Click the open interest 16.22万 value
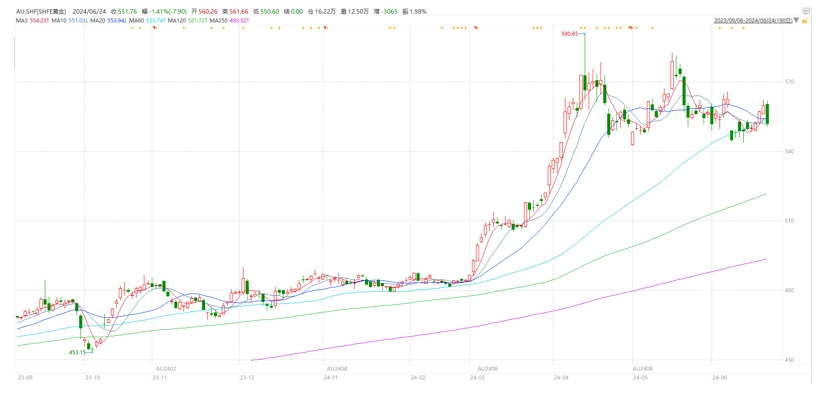Image resolution: width=821 pixels, height=397 pixels. pos(325,11)
